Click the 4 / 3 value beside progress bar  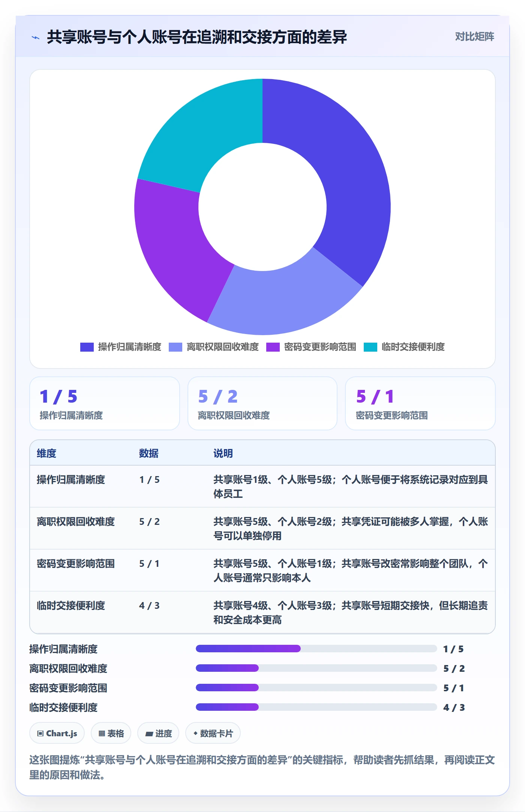(454, 707)
